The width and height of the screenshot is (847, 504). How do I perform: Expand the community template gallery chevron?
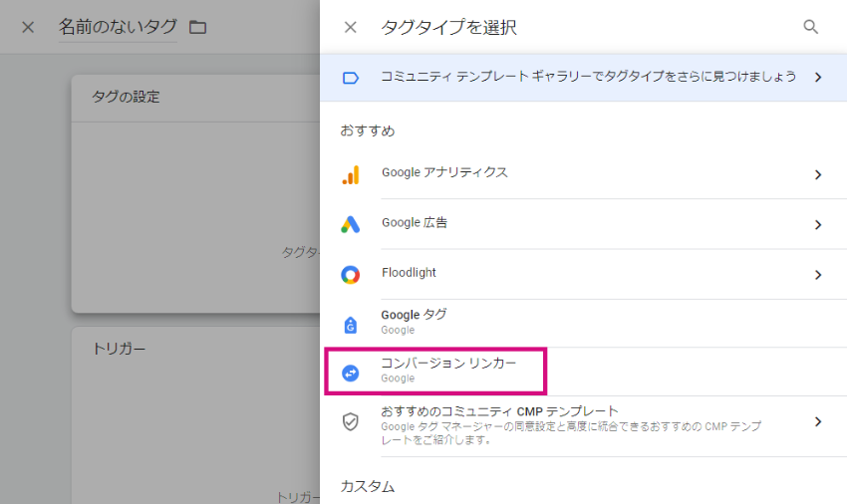pos(818,78)
